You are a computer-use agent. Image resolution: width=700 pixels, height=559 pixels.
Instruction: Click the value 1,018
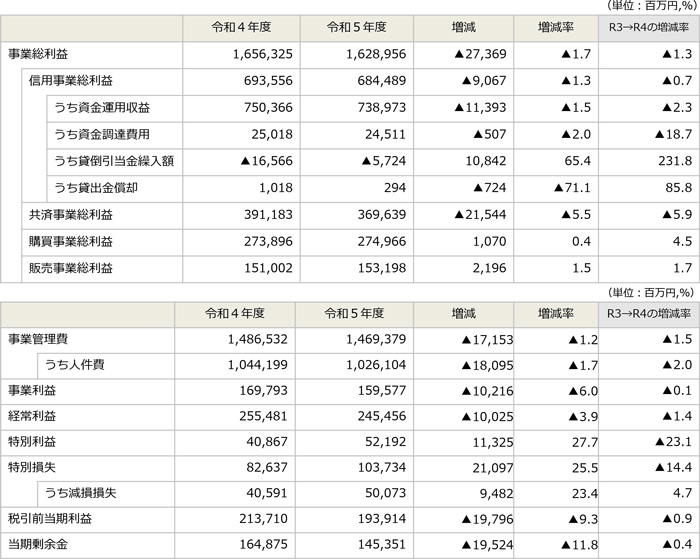tap(276, 188)
